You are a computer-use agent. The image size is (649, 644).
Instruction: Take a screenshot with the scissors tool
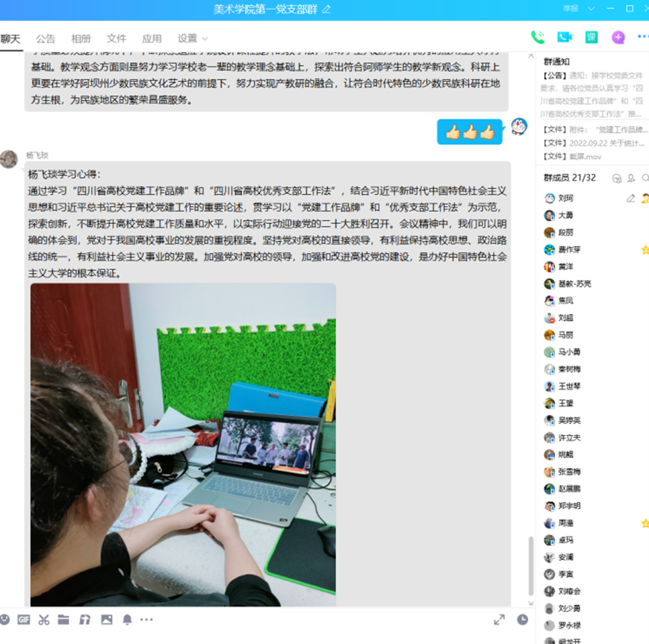point(44,620)
